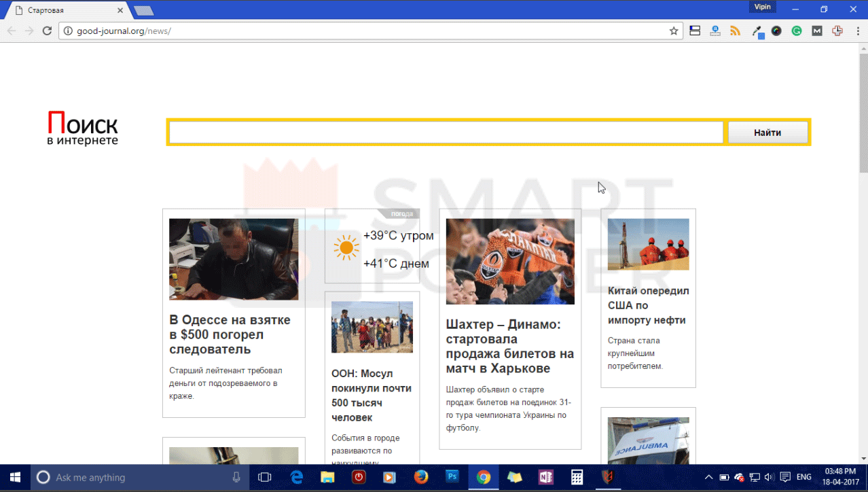This screenshot has height=492, width=868.
Task: Reload the page with the refresh button
Action: tap(47, 31)
